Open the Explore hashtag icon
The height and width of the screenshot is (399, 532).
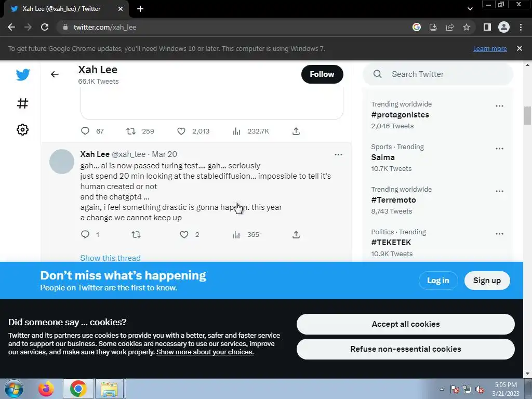23,103
